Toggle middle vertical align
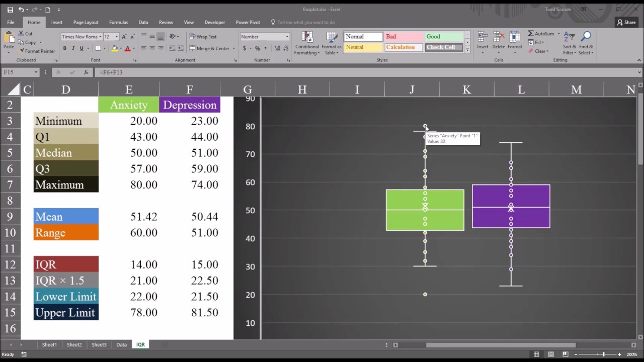Viewport: 644px width, 362px height. pos(152,37)
